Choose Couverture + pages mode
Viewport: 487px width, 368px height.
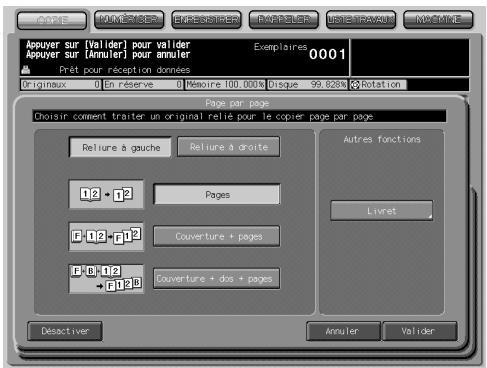click(x=217, y=236)
